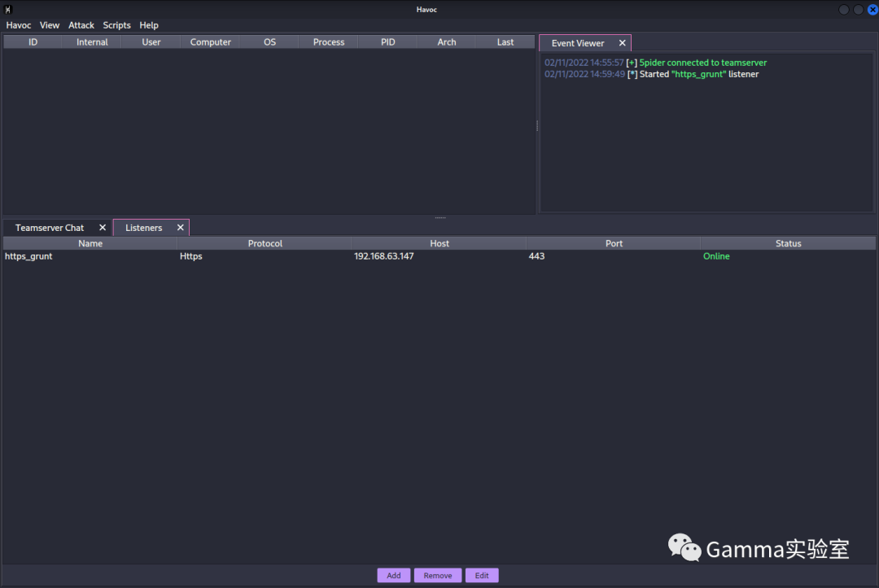Open the Help menu

(149, 25)
